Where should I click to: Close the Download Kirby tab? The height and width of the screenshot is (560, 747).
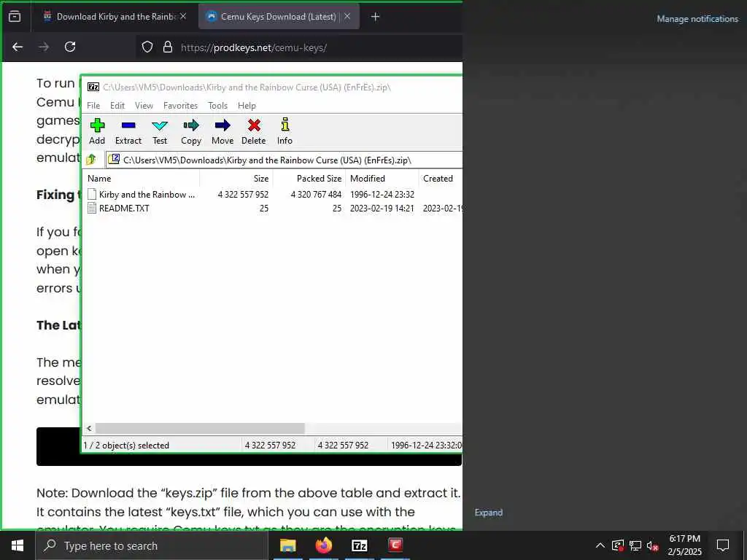click(x=183, y=16)
